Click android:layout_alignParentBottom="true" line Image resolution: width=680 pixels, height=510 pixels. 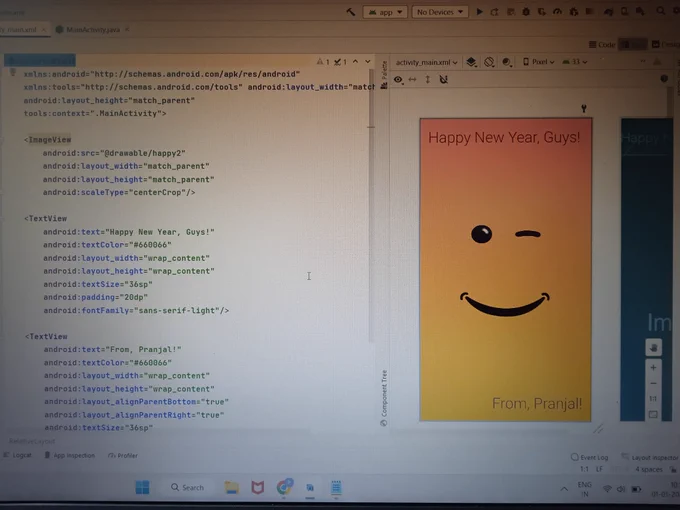pos(136,402)
